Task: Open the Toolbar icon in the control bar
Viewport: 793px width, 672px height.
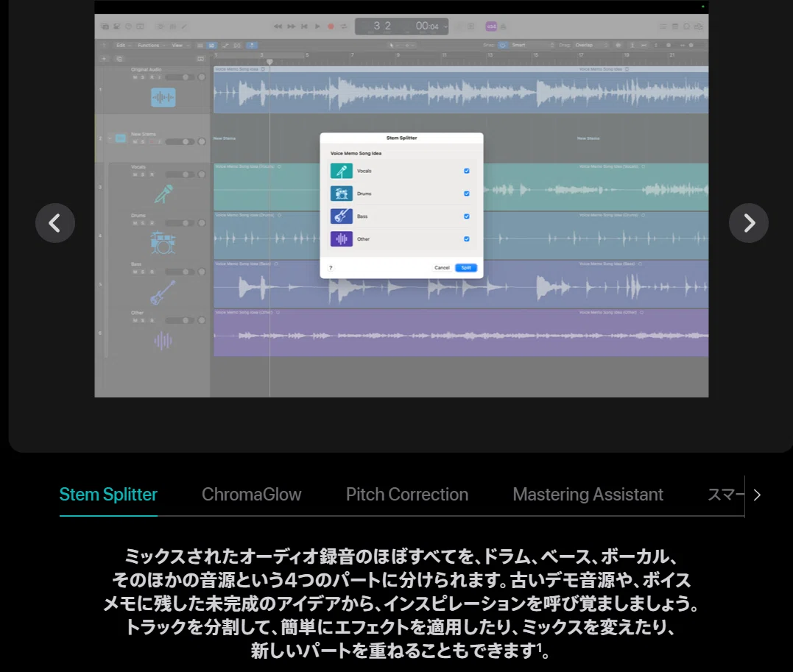Action: point(140,26)
